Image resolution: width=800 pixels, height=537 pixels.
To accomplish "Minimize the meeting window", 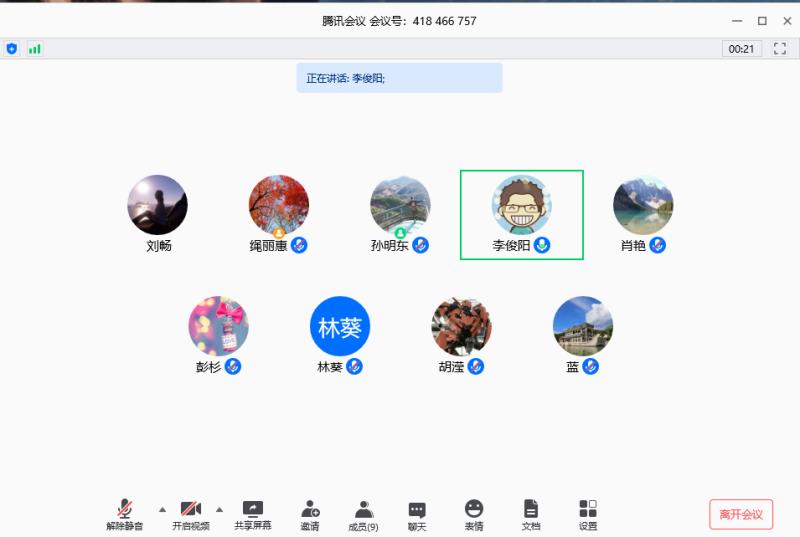I will 737,21.
